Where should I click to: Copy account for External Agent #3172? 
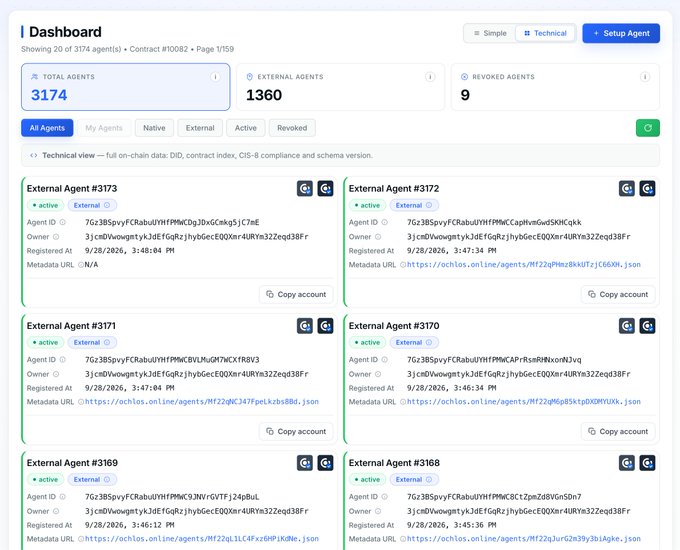(x=618, y=295)
